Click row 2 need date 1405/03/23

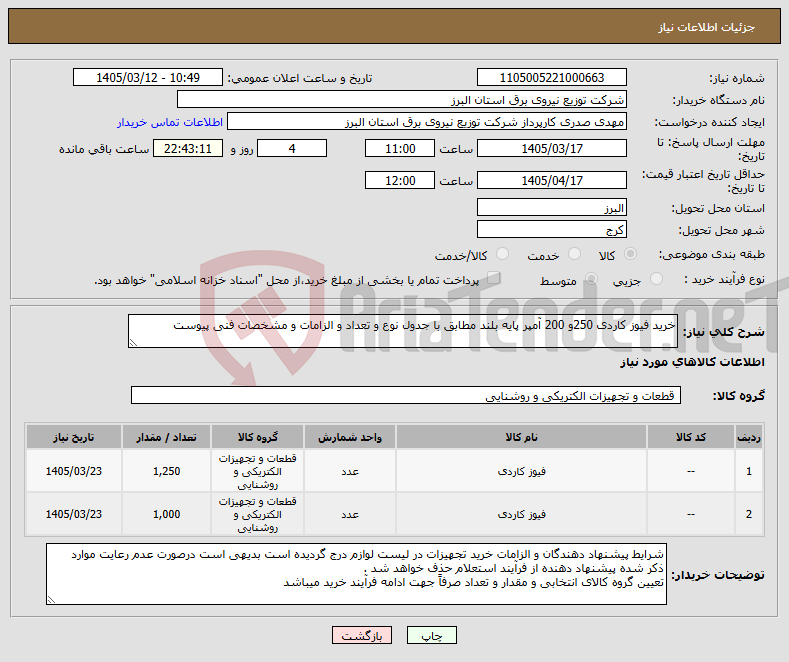(73, 514)
